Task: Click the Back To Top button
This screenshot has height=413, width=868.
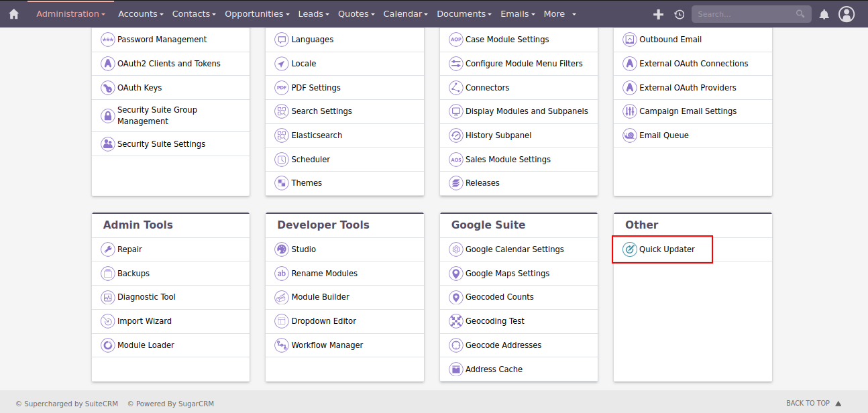Action: 814,404
